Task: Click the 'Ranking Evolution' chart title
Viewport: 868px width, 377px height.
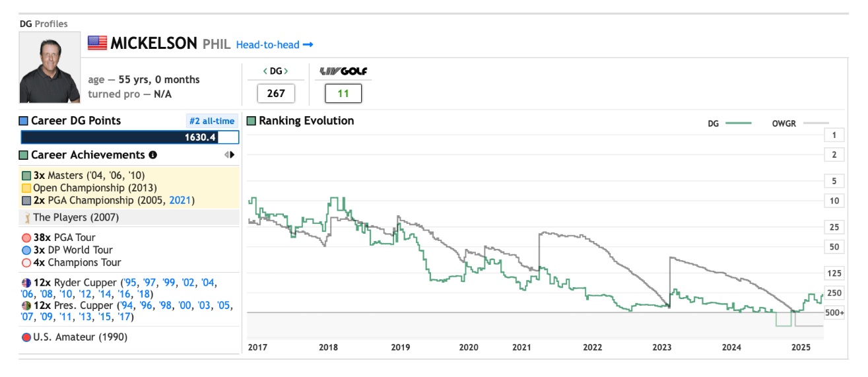Action: tap(306, 121)
